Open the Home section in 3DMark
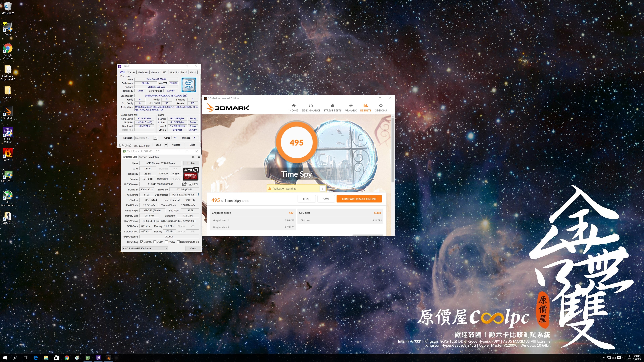Image resolution: width=644 pixels, height=362 pixels. click(x=293, y=108)
